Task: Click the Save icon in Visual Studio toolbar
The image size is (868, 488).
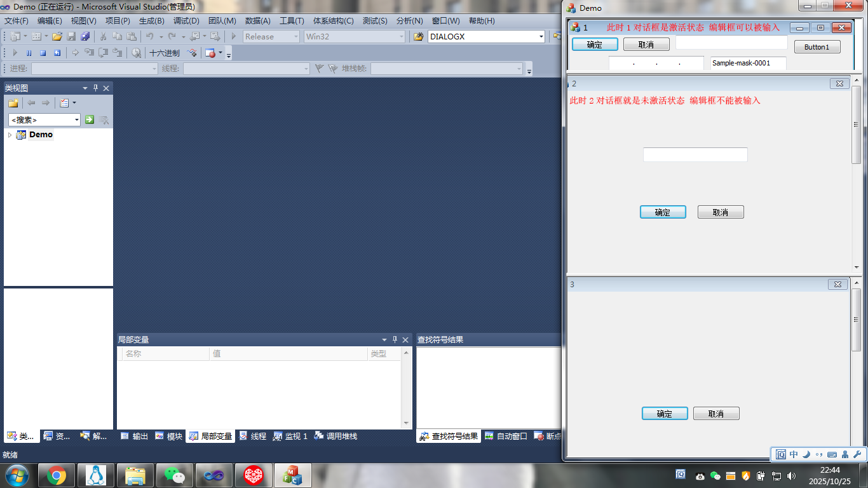Action: tap(71, 36)
